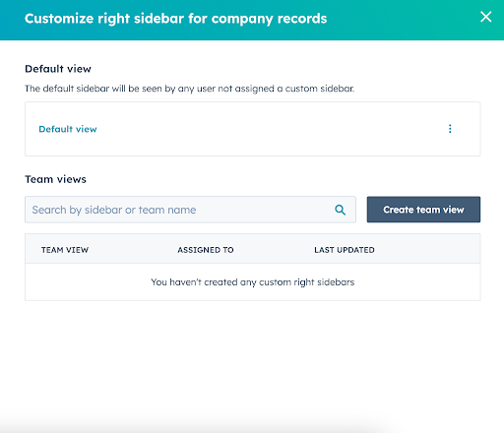Viewport: 504px width, 433px height.
Task: Click the LAST UPDATED column header
Action: (345, 250)
